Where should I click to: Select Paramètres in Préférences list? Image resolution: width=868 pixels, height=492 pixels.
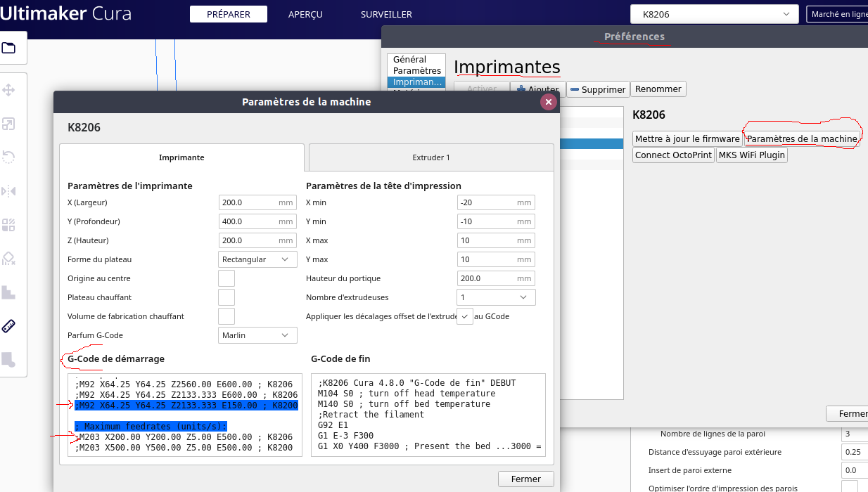[x=416, y=71]
